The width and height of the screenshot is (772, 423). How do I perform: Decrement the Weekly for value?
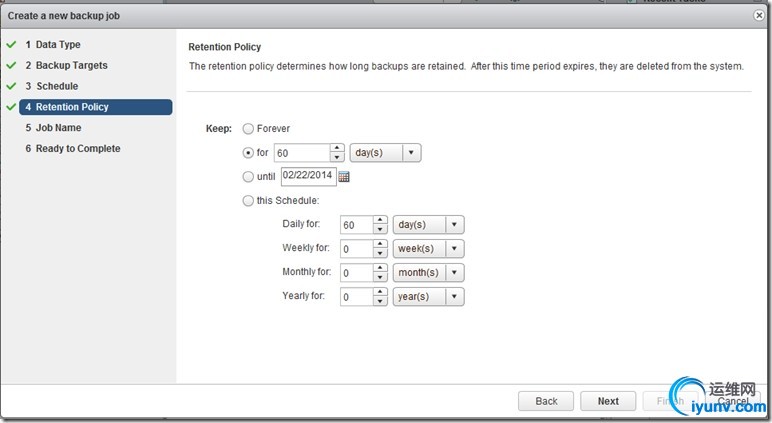click(x=380, y=253)
